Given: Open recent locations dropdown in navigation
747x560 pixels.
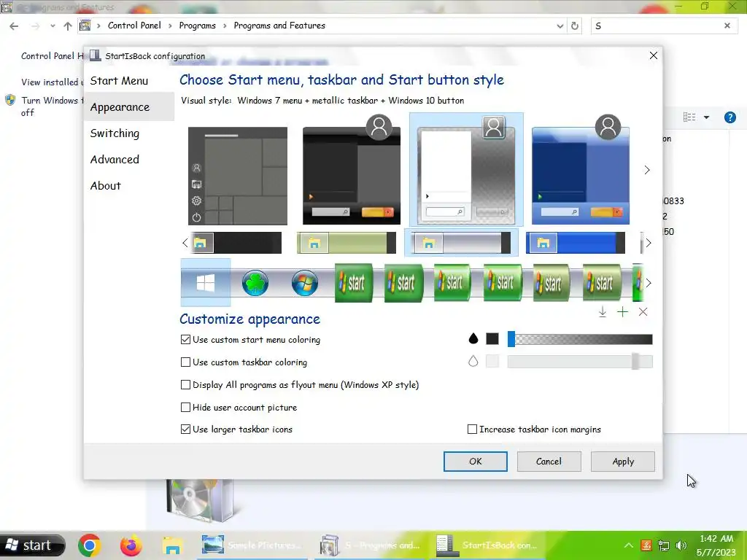Looking at the screenshot, I should pos(53,26).
